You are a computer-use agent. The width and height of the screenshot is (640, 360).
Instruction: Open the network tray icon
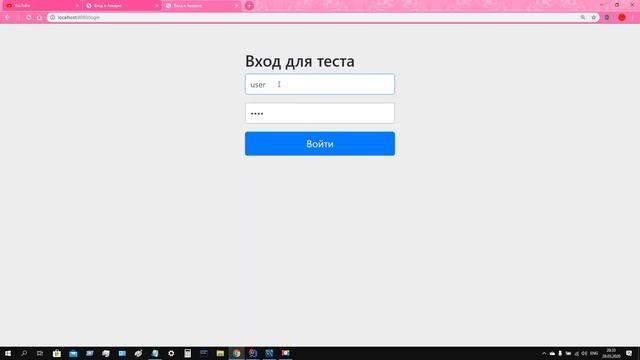(x=576, y=353)
